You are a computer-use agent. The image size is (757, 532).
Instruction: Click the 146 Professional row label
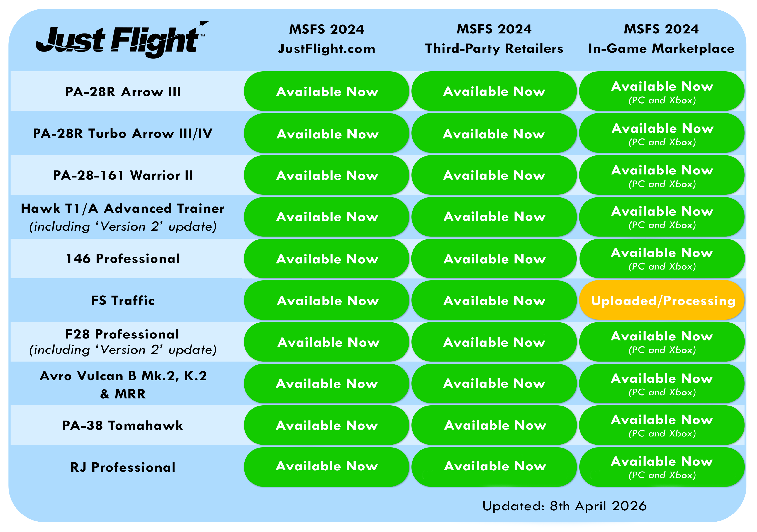(x=123, y=259)
